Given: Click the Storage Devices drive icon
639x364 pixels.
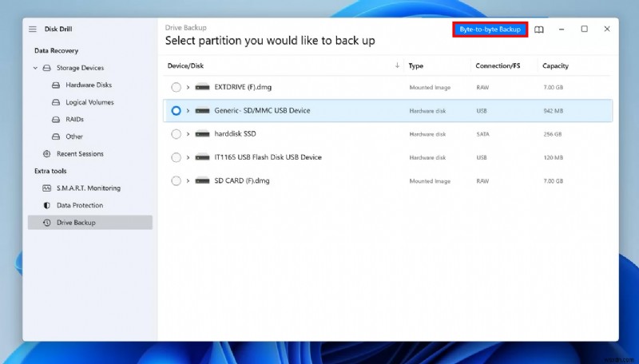Looking at the screenshot, I should click(47, 68).
